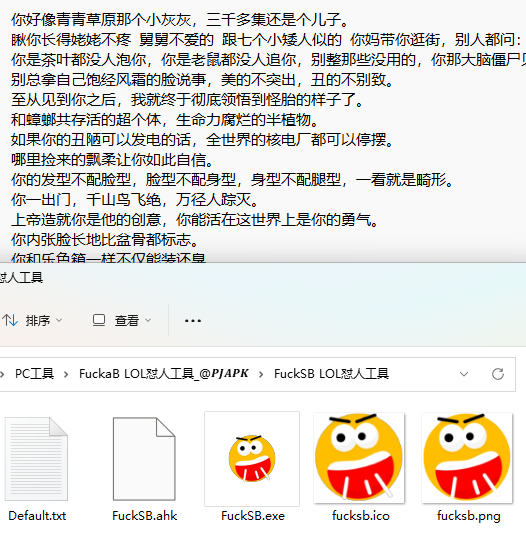Click the line starting 你是茶叶都没人泡你

(x=268, y=60)
